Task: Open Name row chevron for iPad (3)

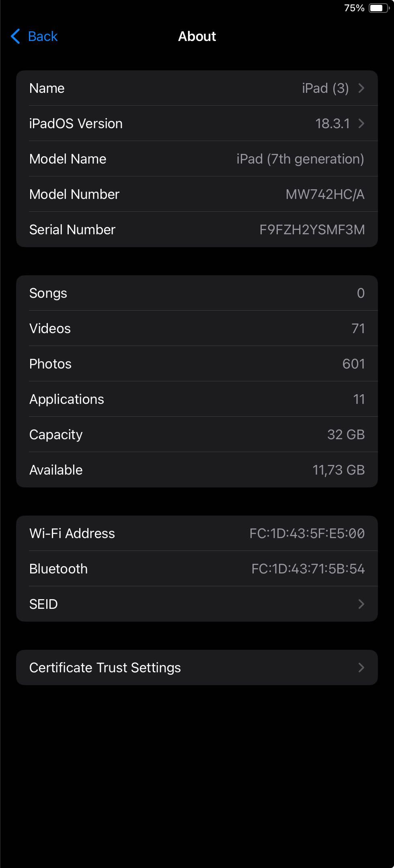Action: (361, 88)
